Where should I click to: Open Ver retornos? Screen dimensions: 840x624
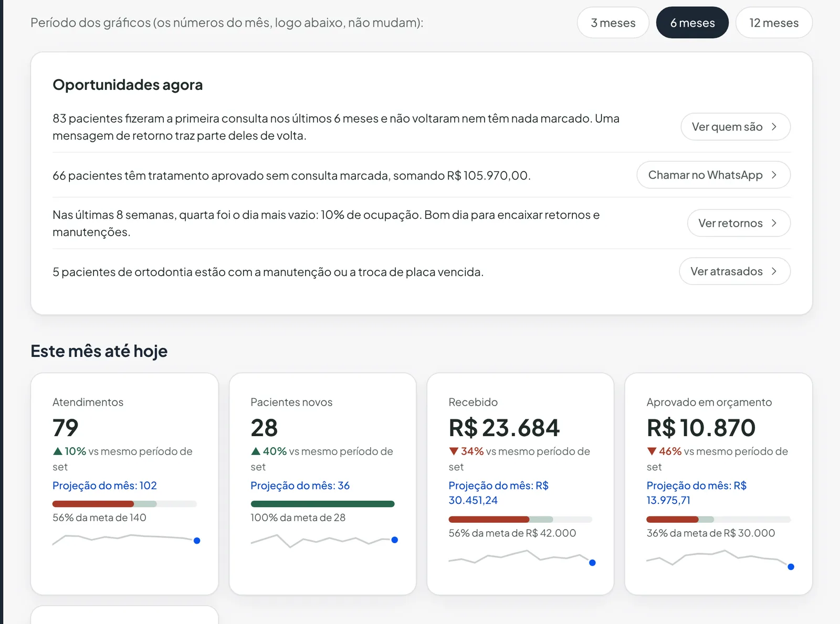pos(739,223)
